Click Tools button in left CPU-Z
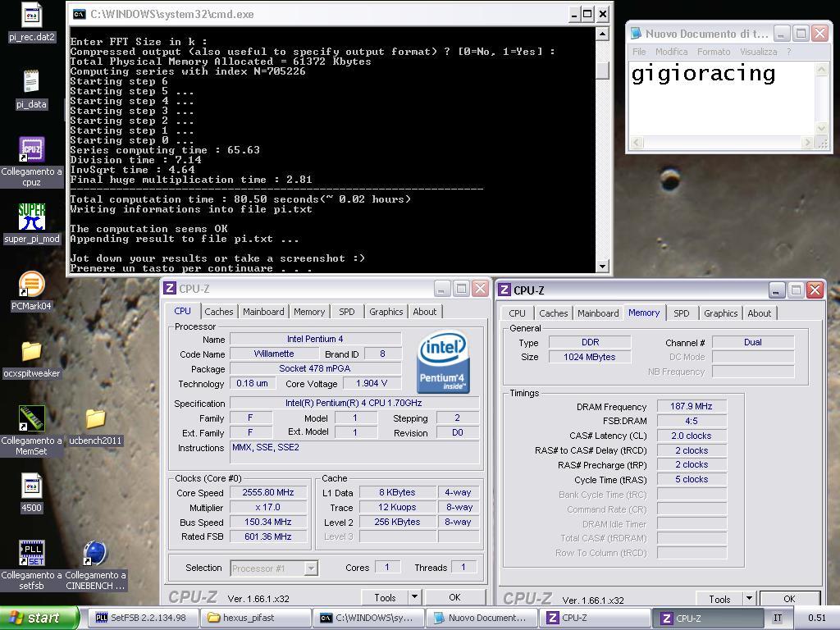 [385, 597]
